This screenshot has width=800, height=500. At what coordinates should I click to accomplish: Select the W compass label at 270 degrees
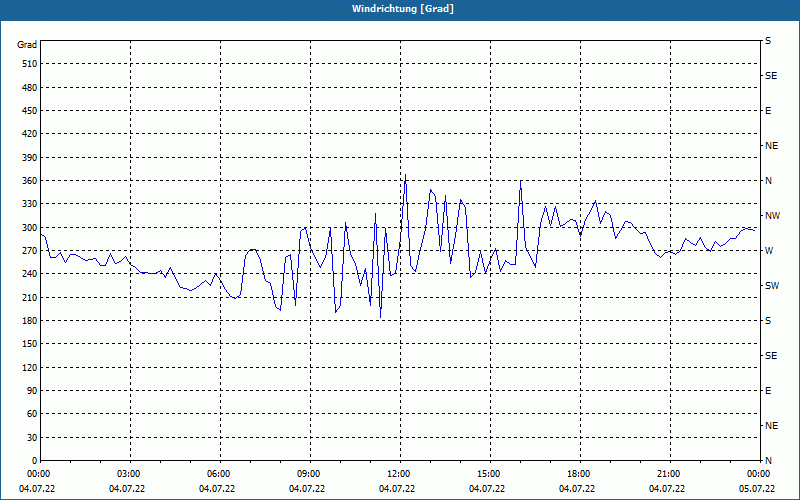click(x=769, y=251)
